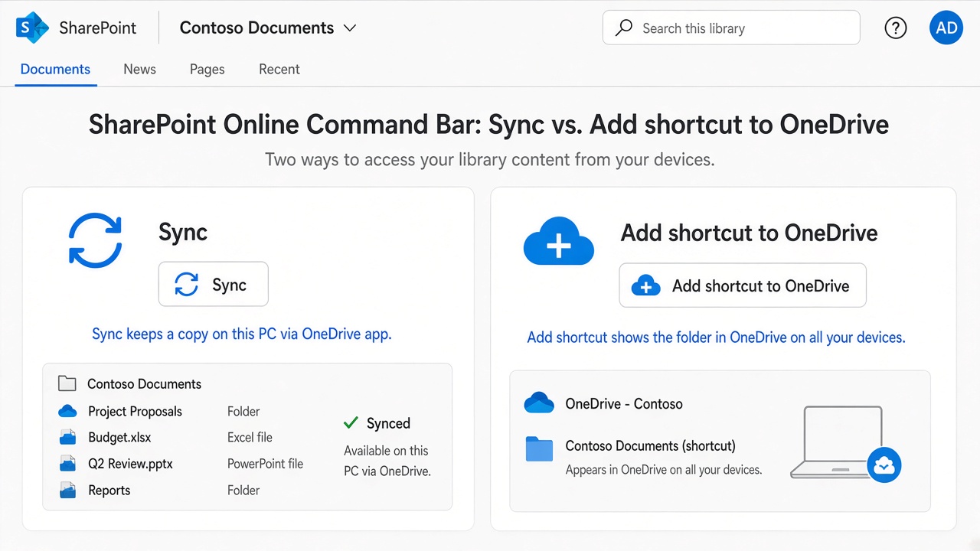Viewport: 980px width, 551px height.
Task: Click the file icon beside Q2 Review.pptx
Action: [x=67, y=464]
